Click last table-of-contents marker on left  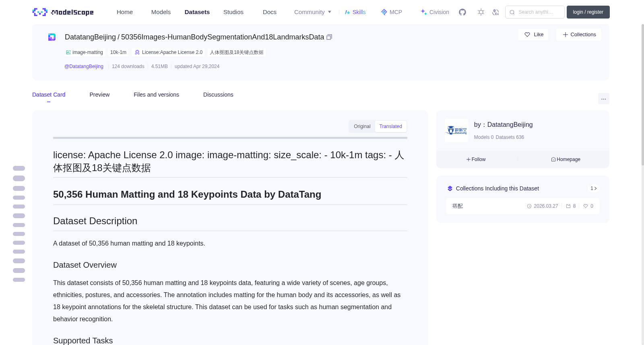pyautogui.click(x=19, y=280)
